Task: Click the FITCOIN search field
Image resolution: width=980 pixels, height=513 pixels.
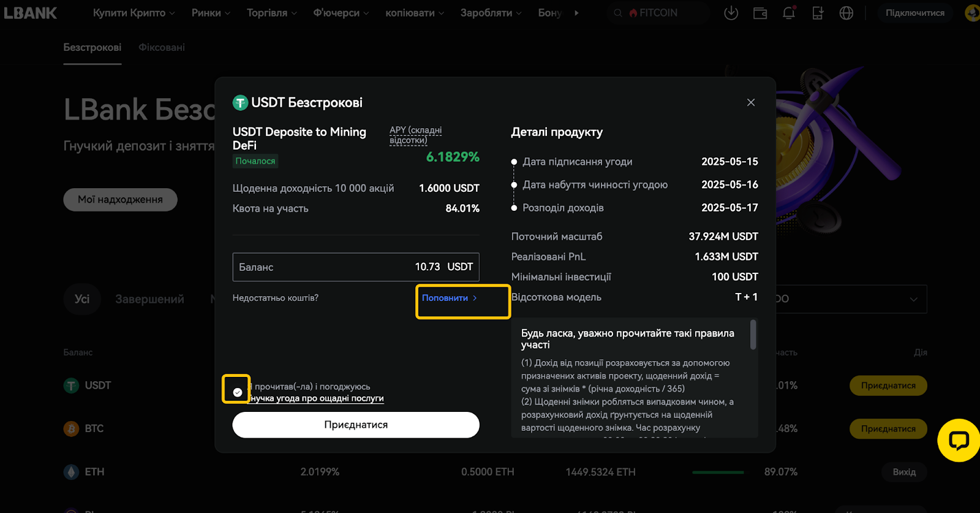Action: coord(658,13)
